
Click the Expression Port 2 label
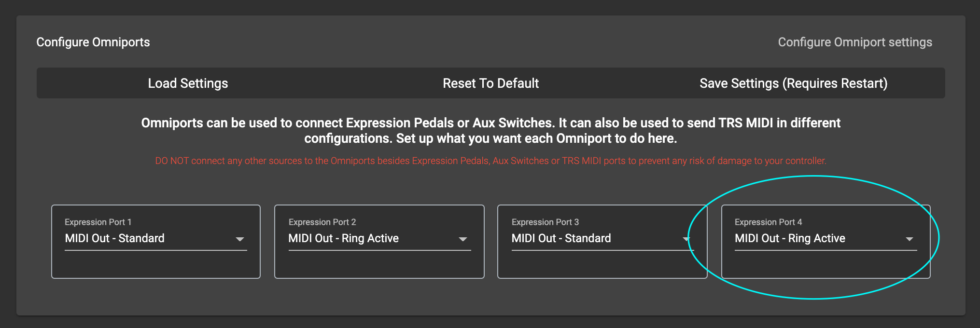322,222
